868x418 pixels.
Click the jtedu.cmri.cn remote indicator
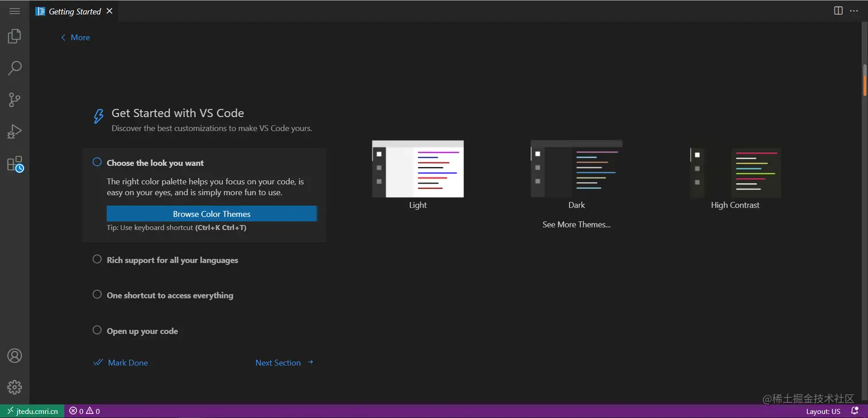[x=33, y=411]
